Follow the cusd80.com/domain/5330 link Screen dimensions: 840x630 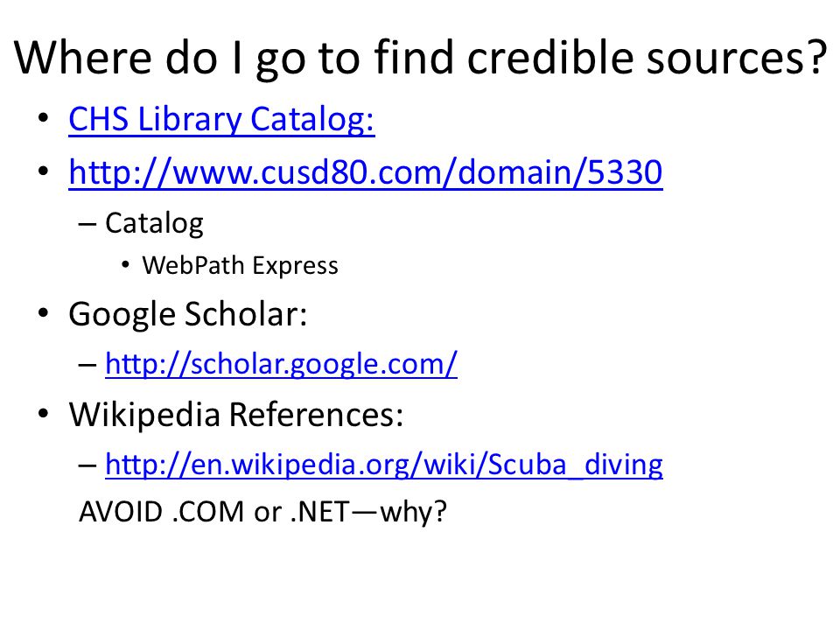[366, 172]
